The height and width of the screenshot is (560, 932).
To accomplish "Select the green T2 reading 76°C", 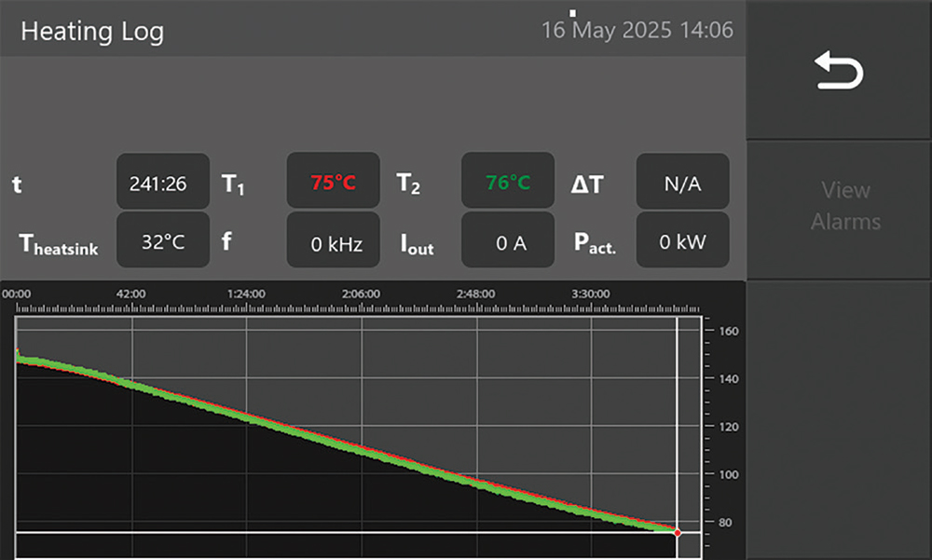I will click(x=508, y=183).
